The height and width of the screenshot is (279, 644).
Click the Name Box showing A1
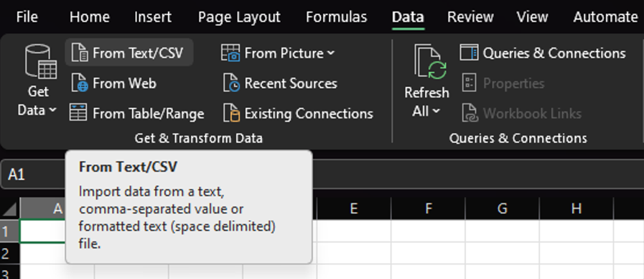click(33, 174)
